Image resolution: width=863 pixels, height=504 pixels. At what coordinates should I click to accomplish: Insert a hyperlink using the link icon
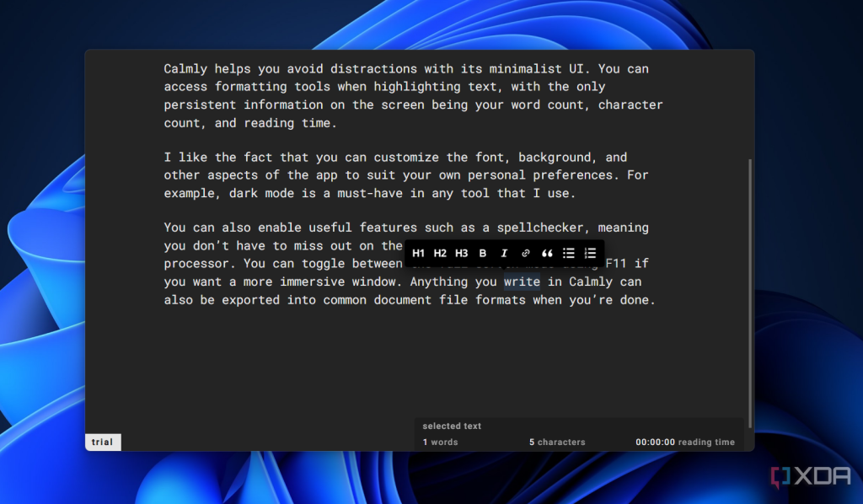pyautogui.click(x=526, y=253)
